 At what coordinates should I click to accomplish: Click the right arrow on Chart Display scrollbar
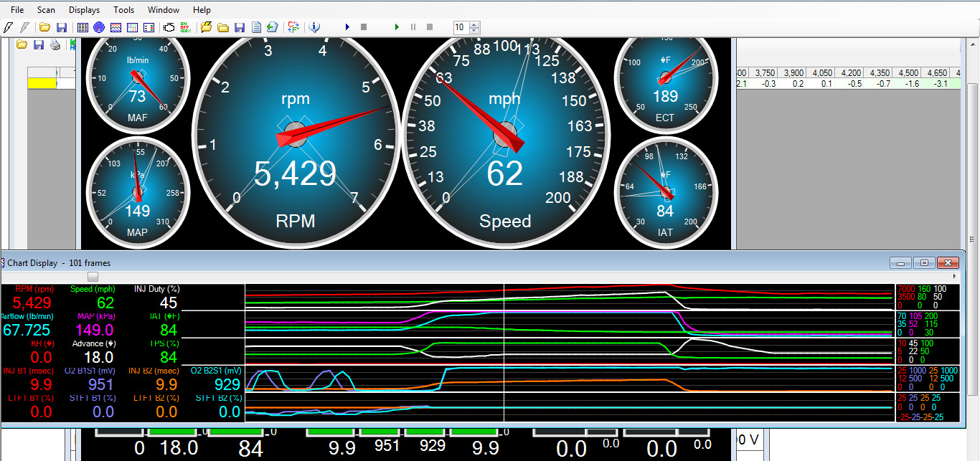[954, 276]
